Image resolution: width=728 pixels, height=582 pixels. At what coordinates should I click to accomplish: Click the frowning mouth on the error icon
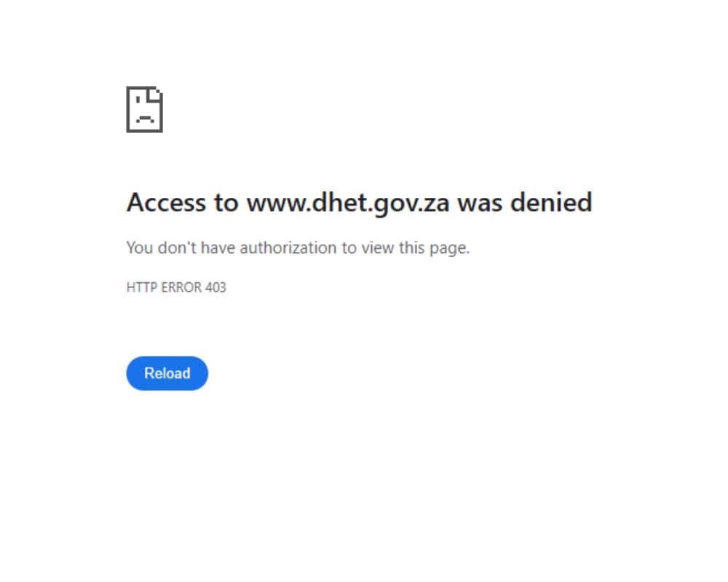[145, 119]
